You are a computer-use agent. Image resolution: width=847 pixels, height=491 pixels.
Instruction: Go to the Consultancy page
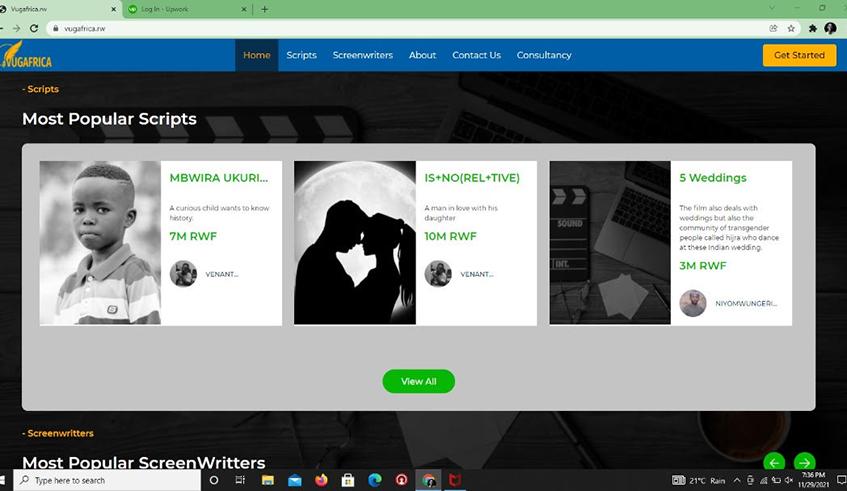point(544,55)
